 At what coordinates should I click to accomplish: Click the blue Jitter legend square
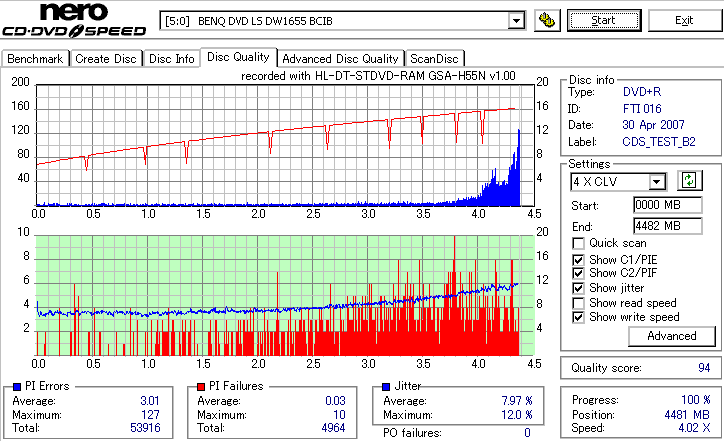pyautogui.click(x=386, y=387)
